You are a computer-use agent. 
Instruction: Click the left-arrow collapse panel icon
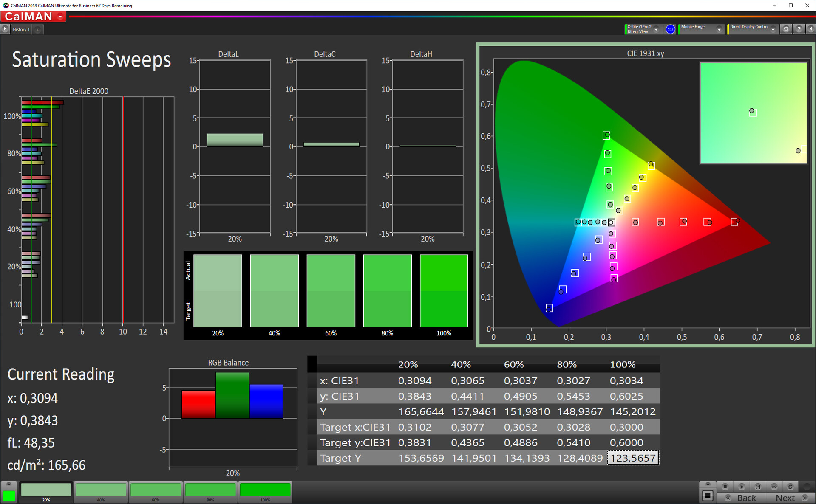tap(811, 29)
